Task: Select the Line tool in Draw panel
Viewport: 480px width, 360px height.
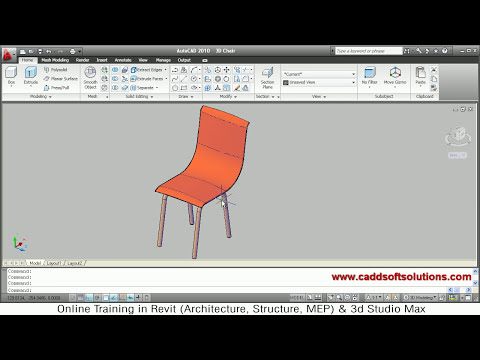Action: pos(184,79)
